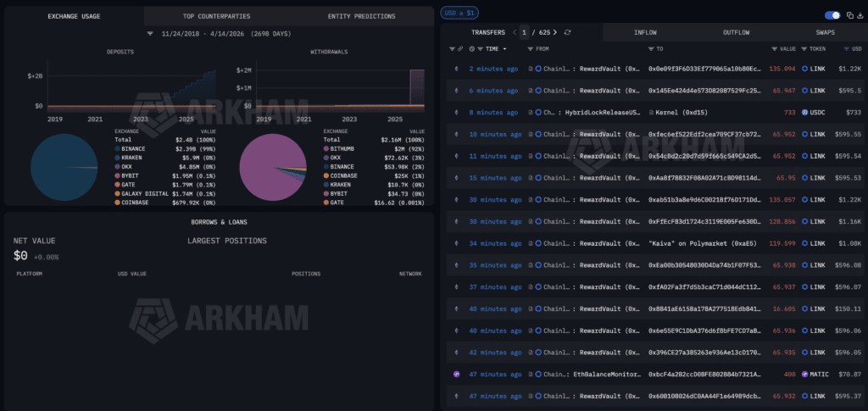Click the USDC token icon
The height and width of the screenshot is (411, 868).
click(805, 113)
